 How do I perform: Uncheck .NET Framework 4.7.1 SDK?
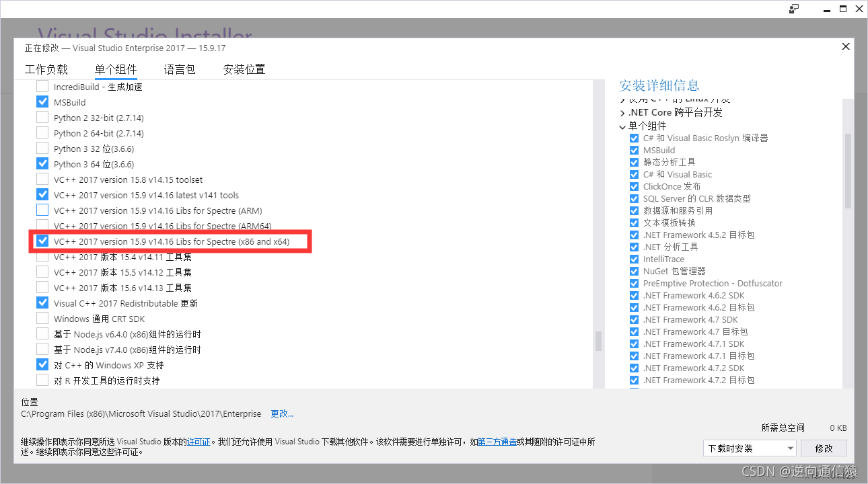coord(634,344)
